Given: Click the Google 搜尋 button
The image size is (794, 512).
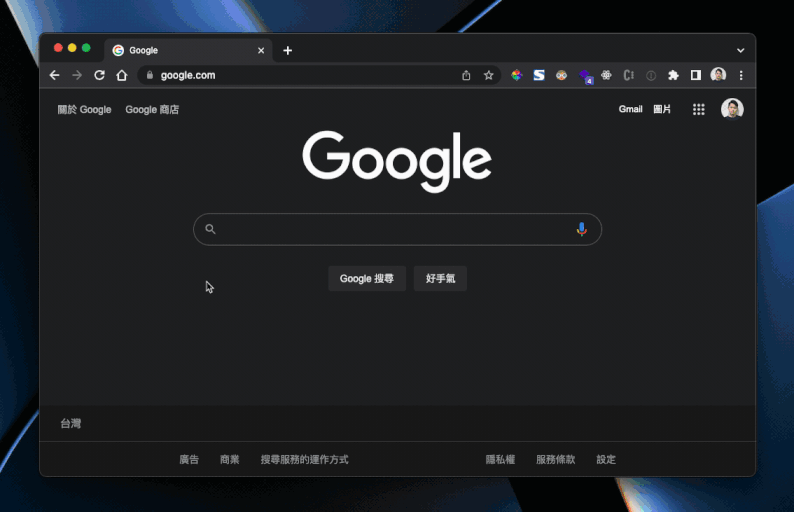Looking at the screenshot, I should pos(367,279).
